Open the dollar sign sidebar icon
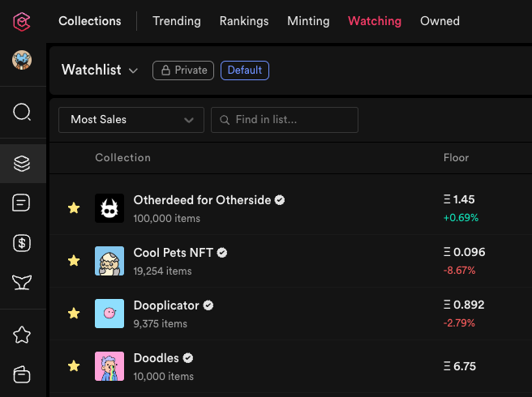This screenshot has height=397, width=532. coord(22,243)
